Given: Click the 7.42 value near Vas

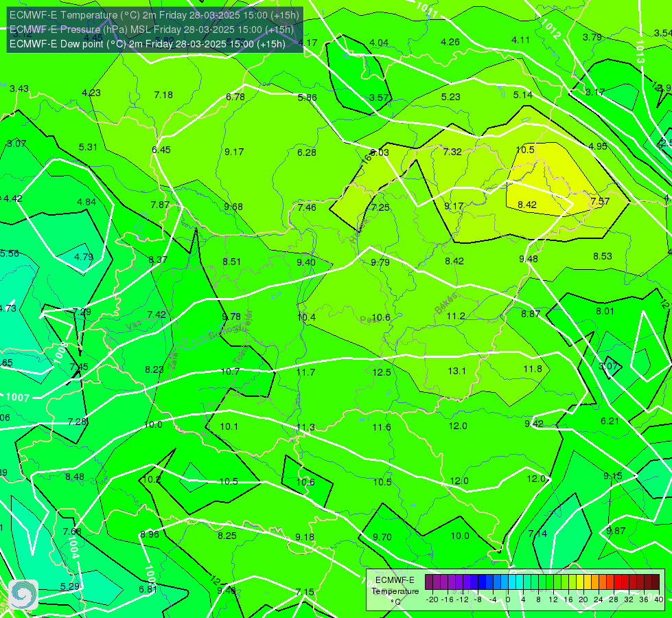Looking at the screenshot, I should [157, 314].
